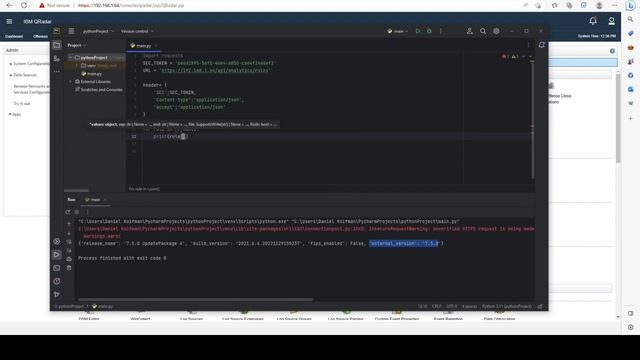Close the main.py editor tab
The image size is (640, 360).
point(156,46)
